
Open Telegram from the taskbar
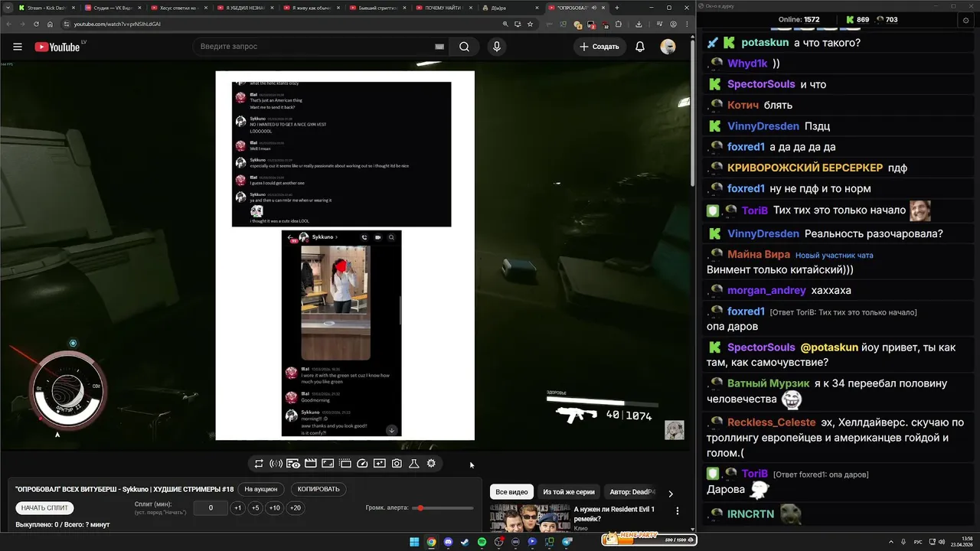coord(567,542)
